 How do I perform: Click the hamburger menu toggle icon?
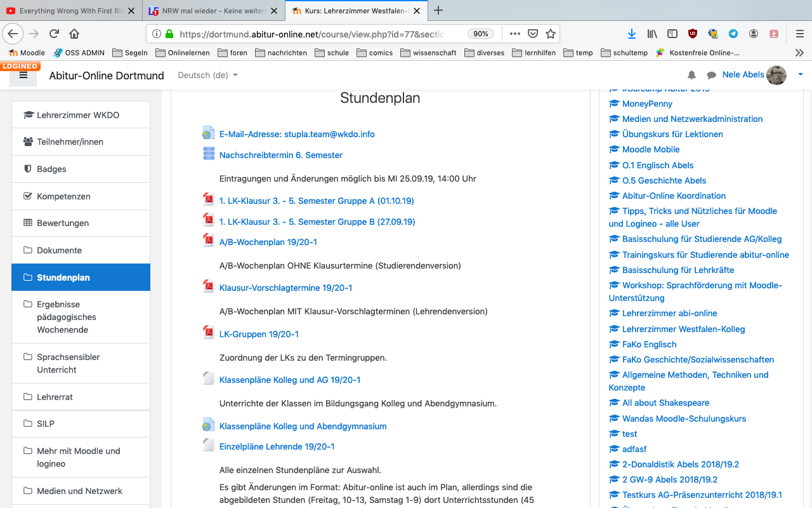23,75
